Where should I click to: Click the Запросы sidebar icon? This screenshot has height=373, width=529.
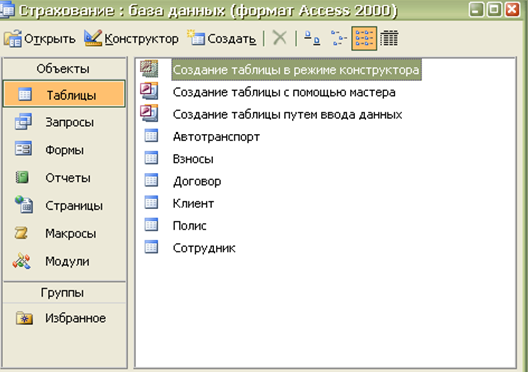(x=23, y=121)
